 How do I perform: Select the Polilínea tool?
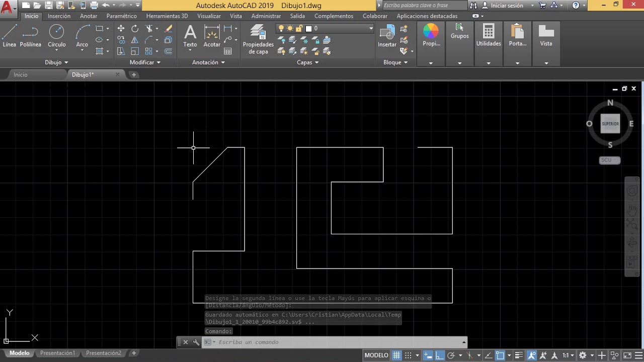[30, 36]
